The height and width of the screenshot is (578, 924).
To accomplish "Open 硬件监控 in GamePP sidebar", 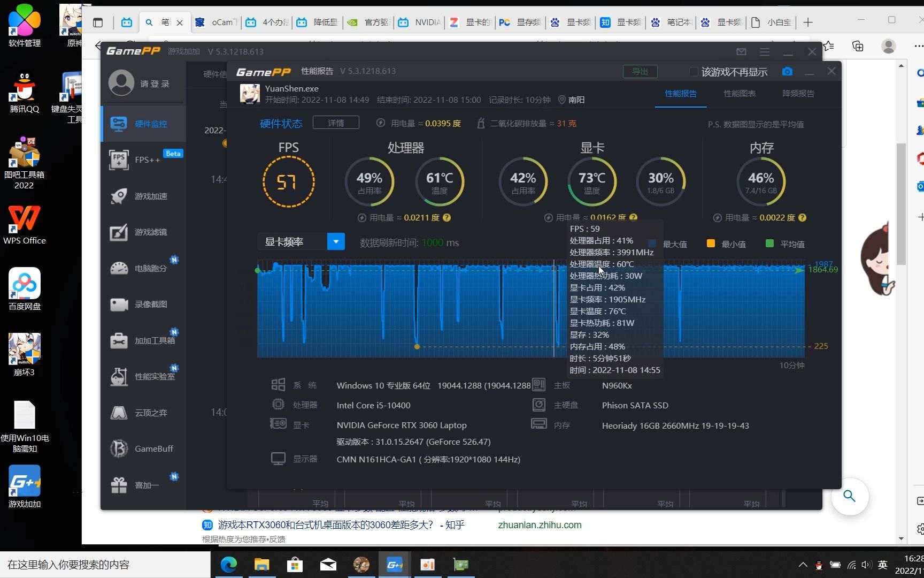I will pos(143,124).
